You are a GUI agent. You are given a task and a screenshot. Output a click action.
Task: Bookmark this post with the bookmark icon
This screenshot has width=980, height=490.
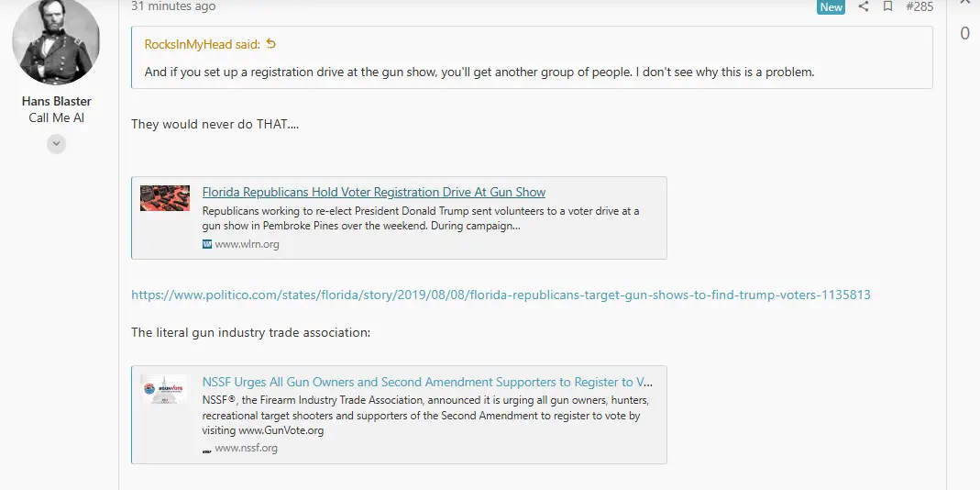887,6
